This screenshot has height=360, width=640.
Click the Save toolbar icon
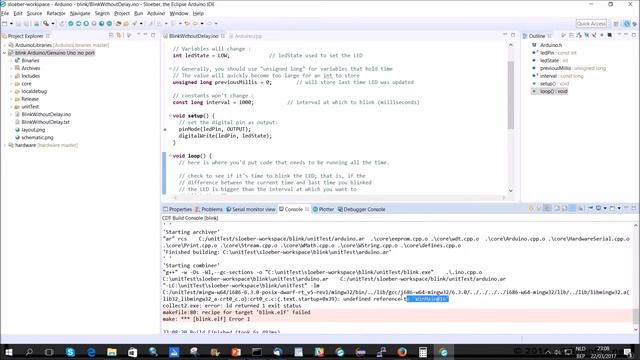pos(18,24)
